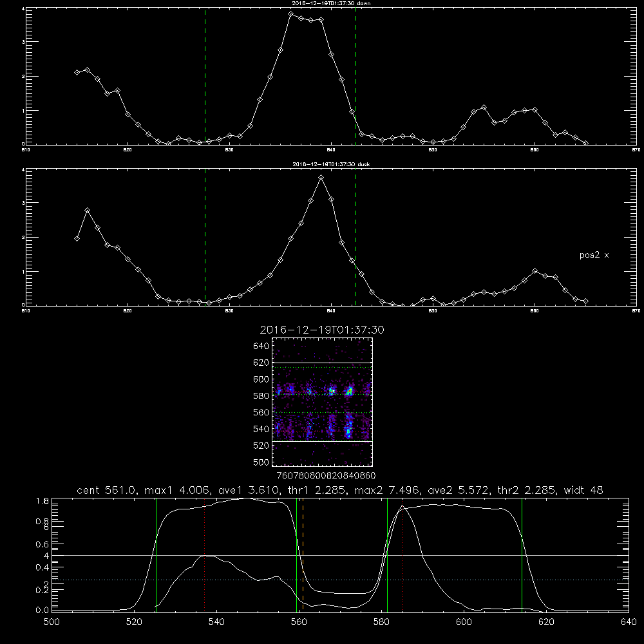Click horizontal dotted threshold line in bottom plot
The width and height of the screenshot is (644, 644).
340,580
